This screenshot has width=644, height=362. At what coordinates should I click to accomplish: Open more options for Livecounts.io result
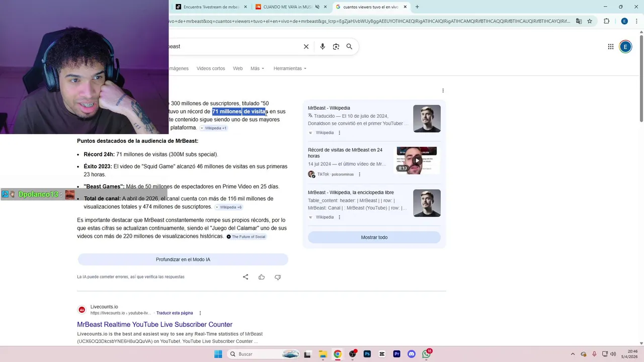pyautogui.click(x=200, y=313)
